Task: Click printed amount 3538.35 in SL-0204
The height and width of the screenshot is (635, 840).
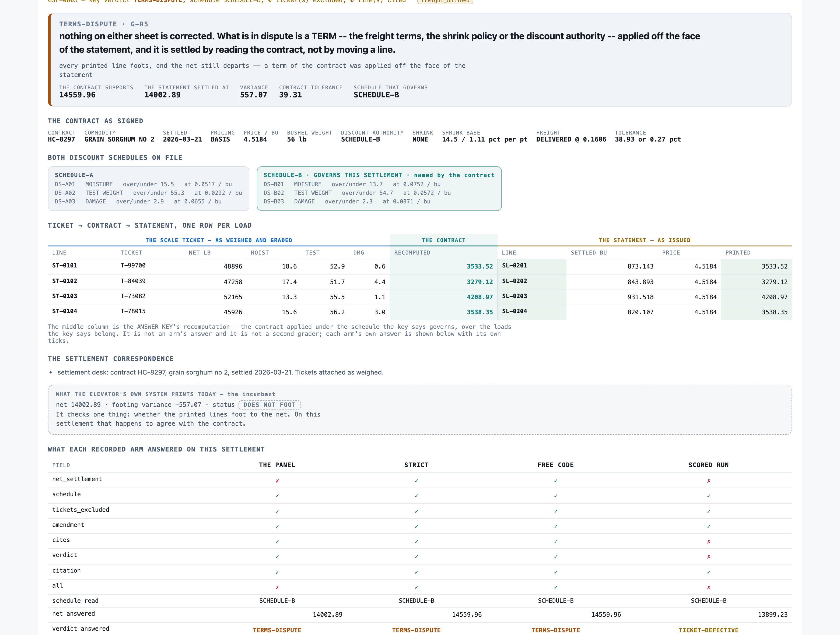Action: coord(774,312)
